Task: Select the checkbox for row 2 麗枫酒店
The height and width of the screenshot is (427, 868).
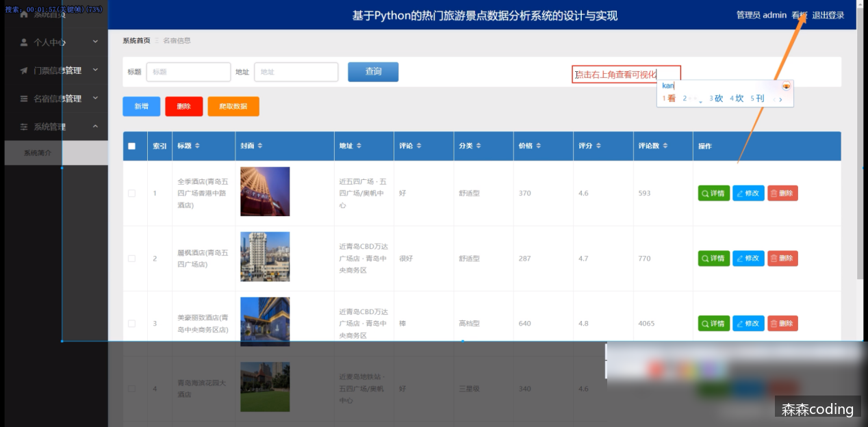Action: coord(132,259)
